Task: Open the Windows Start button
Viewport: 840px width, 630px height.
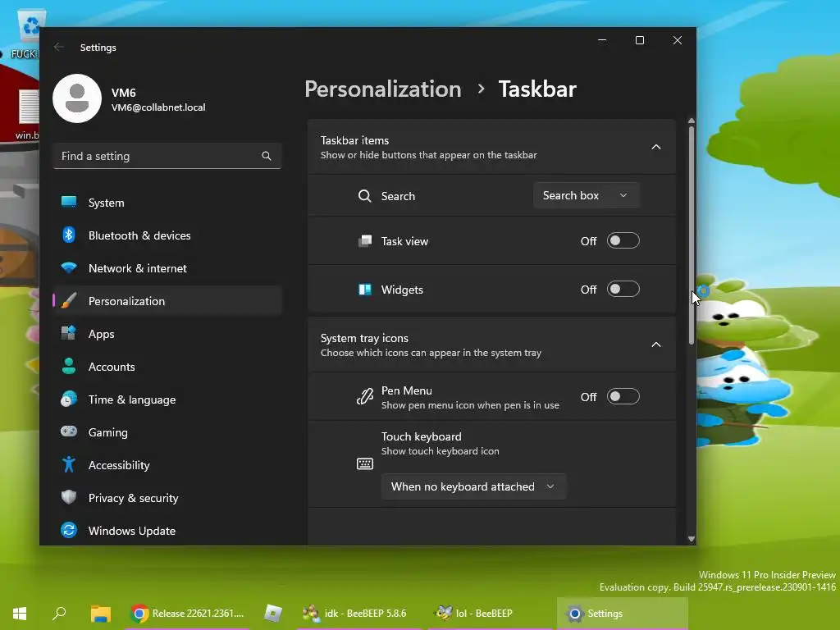Action: click(x=20, y=614)
